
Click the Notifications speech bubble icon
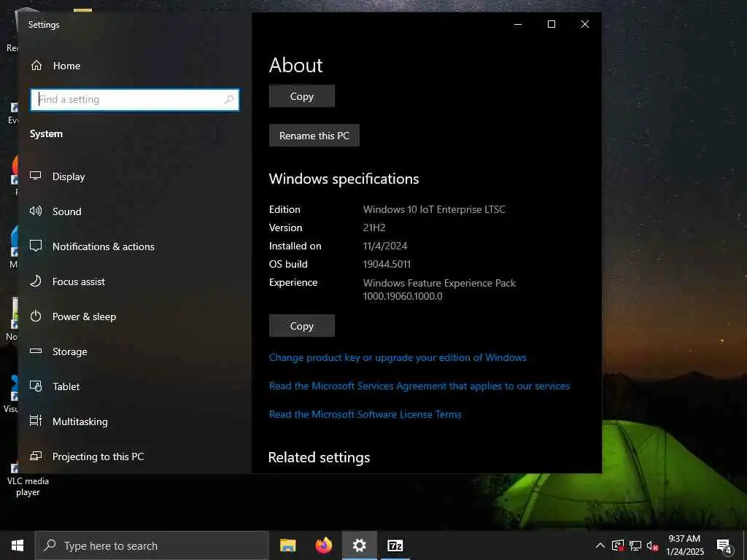36,246
